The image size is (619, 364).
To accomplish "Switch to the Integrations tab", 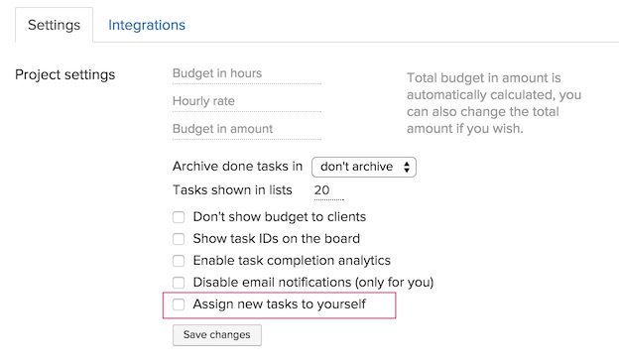I will point(147,25).
